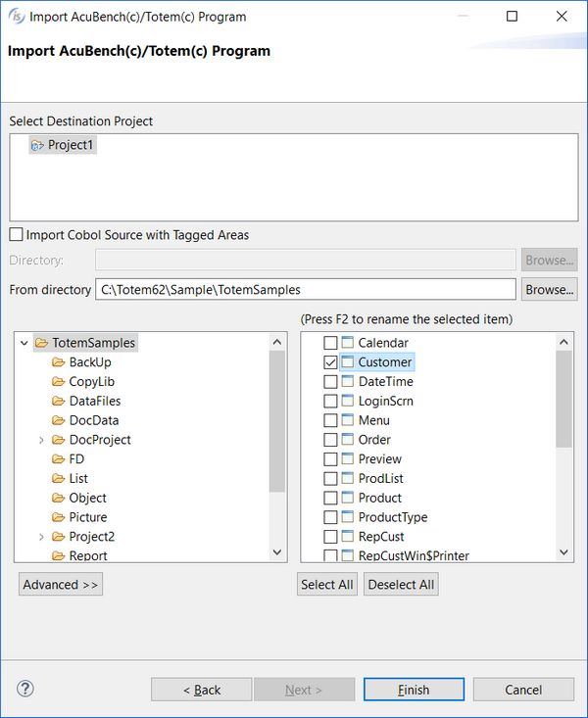Click the Cancel button

(x=523, y=690)
